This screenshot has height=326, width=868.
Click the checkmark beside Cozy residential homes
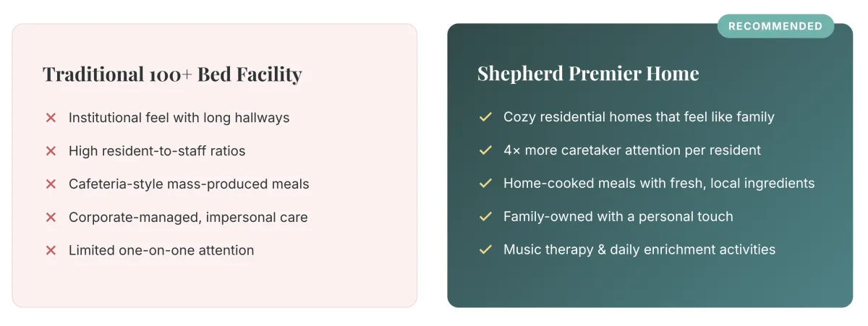(485, 117)
